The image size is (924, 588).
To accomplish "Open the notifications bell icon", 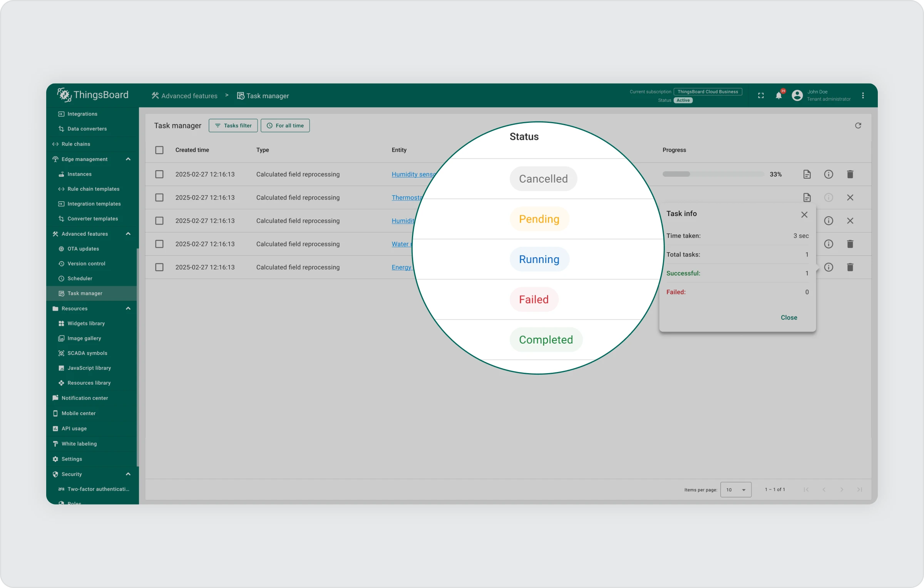I will point(778,95).
